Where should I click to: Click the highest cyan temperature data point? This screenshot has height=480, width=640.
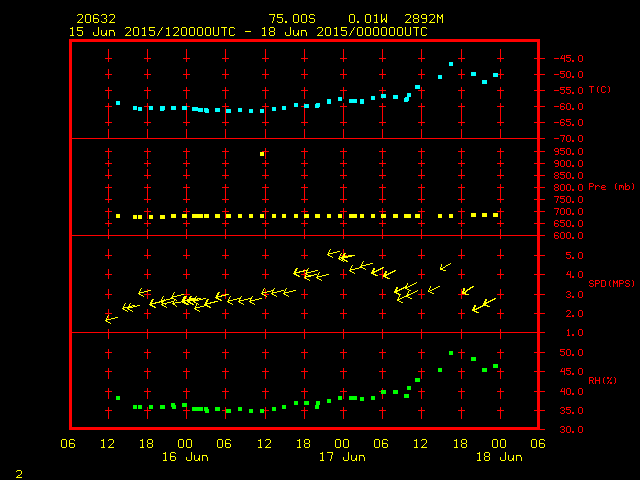pyautogui.click(x=451, y=64)
